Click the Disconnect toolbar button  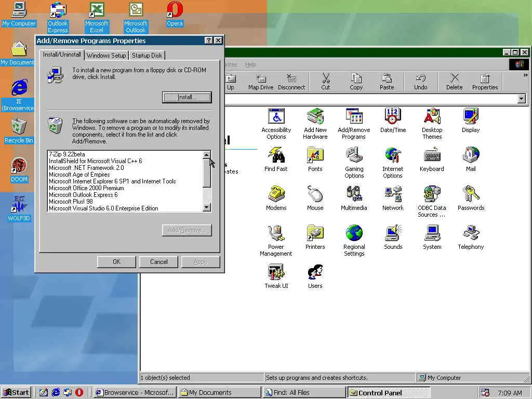click(x=291, y=82)
